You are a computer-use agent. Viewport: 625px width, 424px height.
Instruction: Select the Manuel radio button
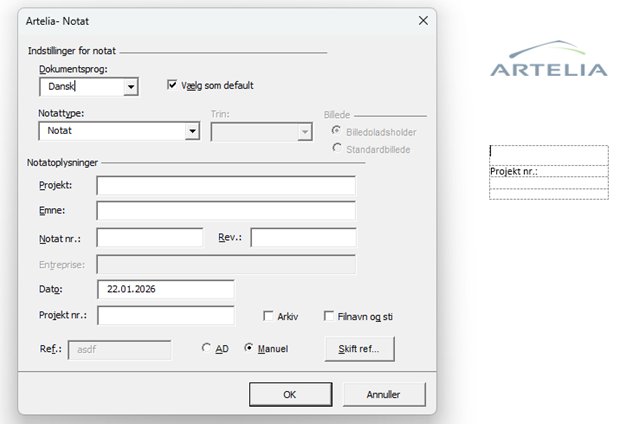tap(249, 348)
